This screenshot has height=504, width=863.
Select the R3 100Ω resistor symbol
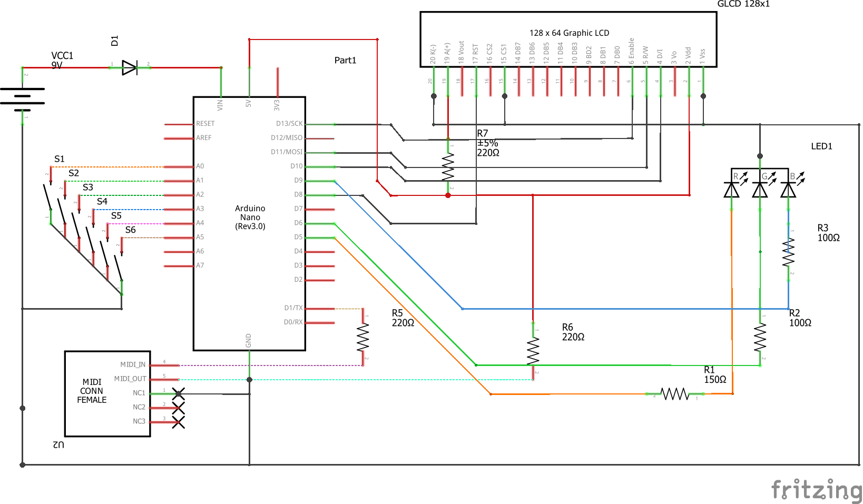[788, 252]
